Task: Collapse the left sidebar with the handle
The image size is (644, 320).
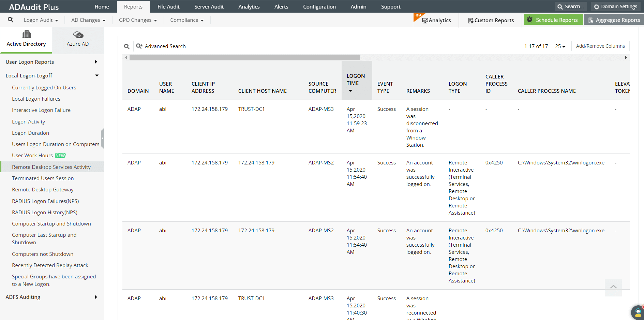Action: tap(102, 139)
